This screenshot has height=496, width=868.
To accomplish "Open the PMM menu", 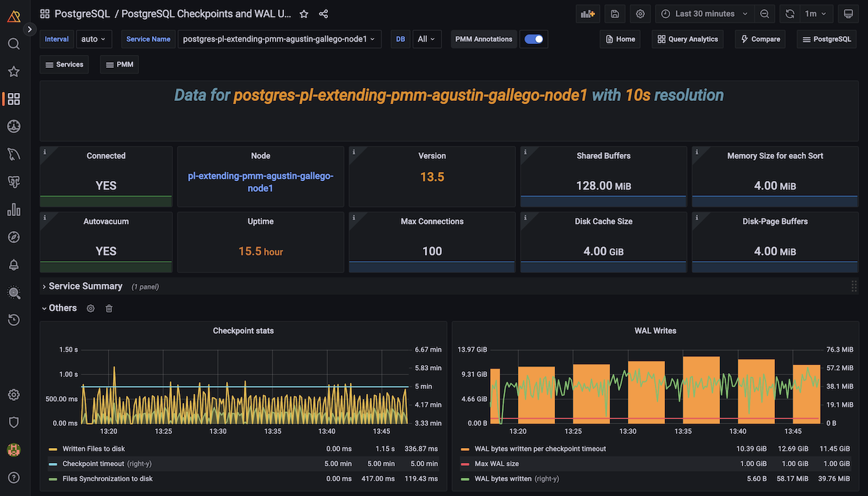I will click(x=119, y=65).
